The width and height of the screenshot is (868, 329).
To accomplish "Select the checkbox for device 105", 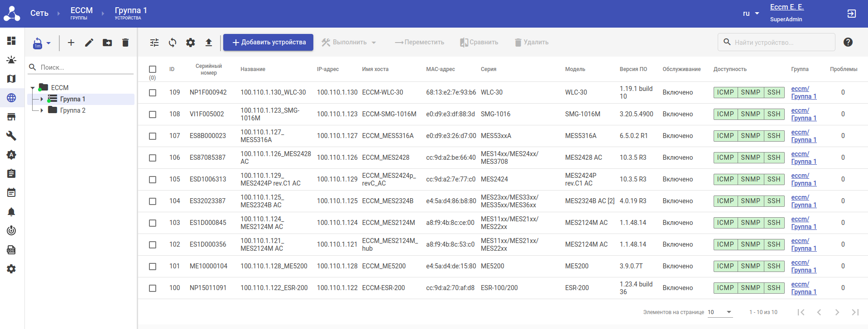I will point(153,180).
